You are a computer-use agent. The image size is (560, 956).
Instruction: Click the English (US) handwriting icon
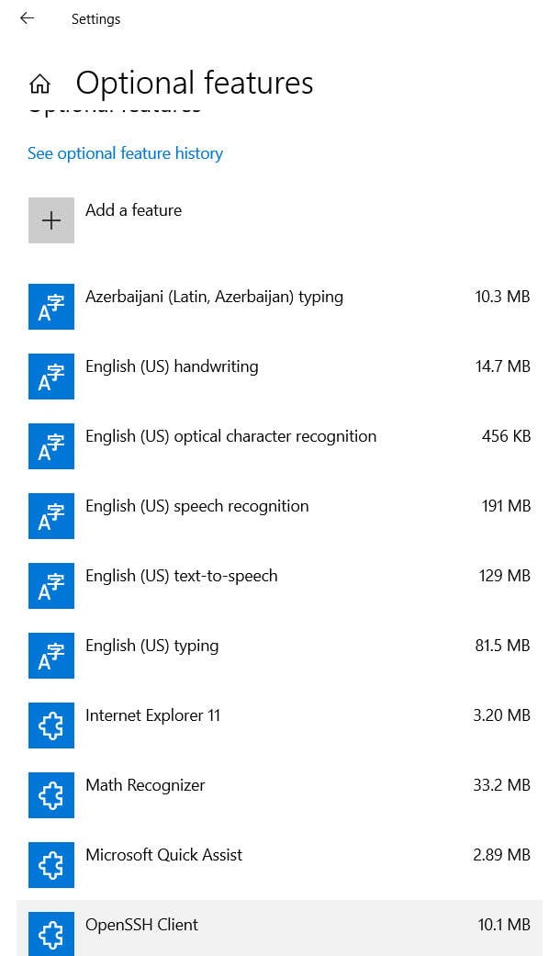point(51,377)
